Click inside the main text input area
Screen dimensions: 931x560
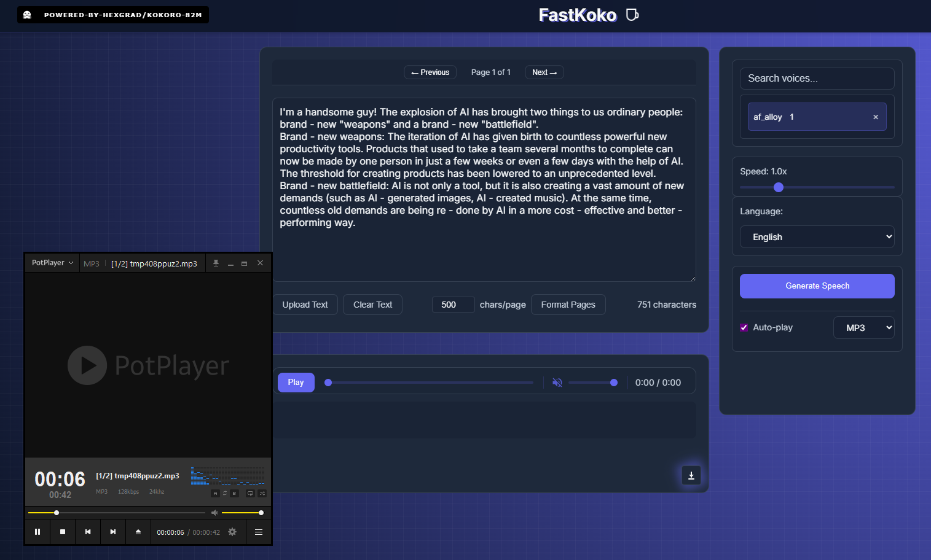click(484, 190)
